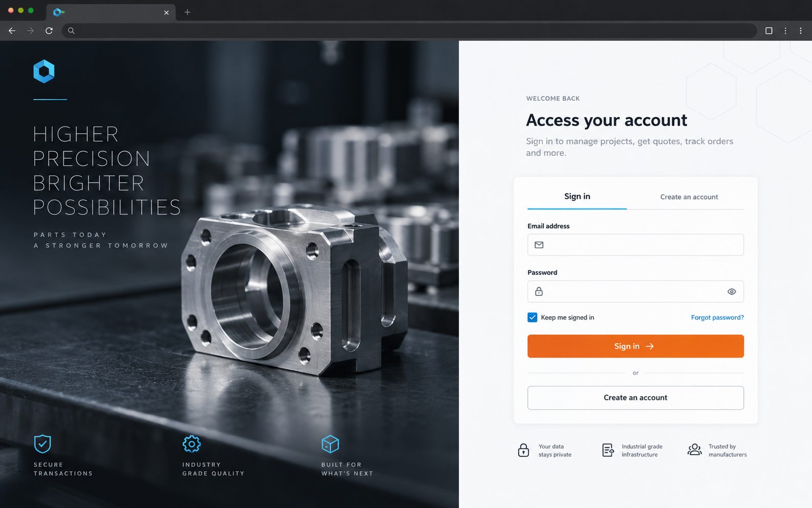
Task: Open the Forgot password link
Action: point(717,317)
